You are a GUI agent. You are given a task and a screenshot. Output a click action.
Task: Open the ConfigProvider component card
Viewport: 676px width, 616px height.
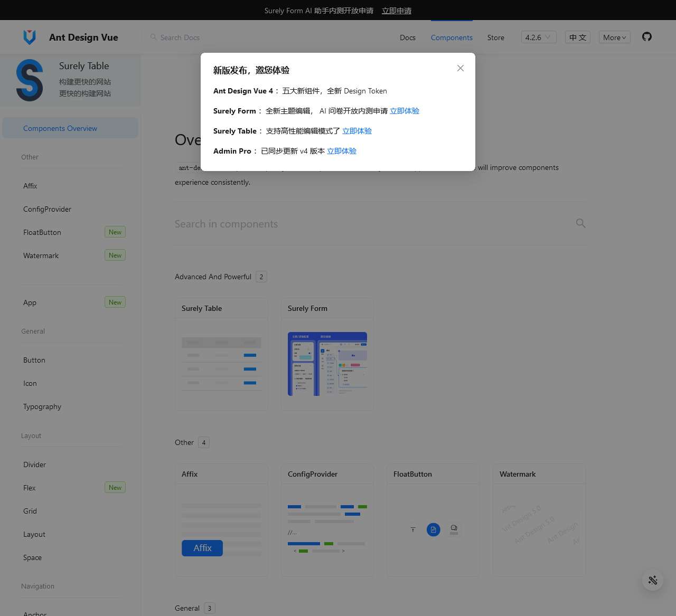click(x=327, y=520)
